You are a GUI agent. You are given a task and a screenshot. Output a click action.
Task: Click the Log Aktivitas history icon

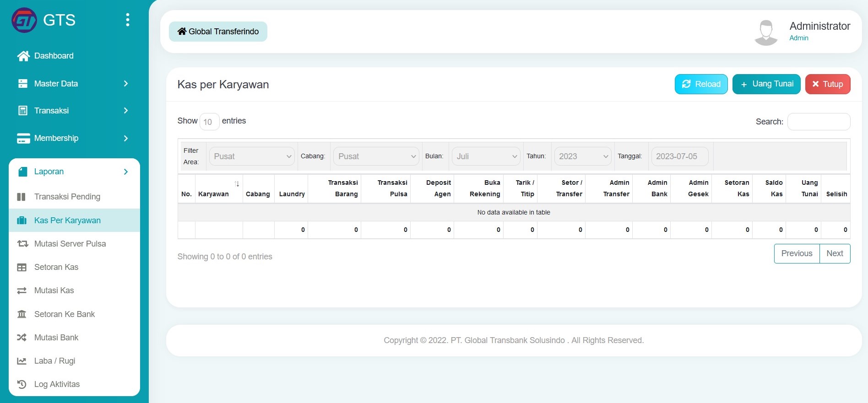(22, 384)
